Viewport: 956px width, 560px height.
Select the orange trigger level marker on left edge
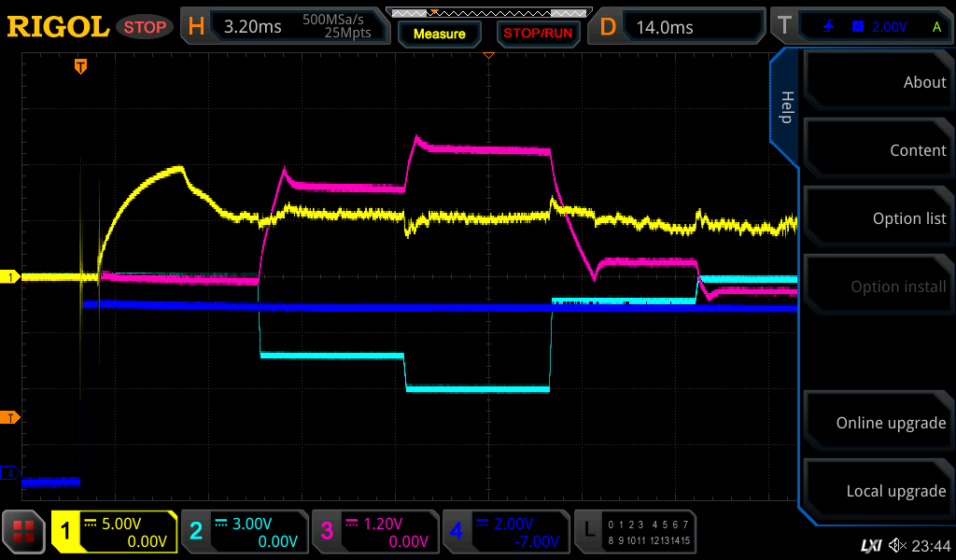point(11,417)
